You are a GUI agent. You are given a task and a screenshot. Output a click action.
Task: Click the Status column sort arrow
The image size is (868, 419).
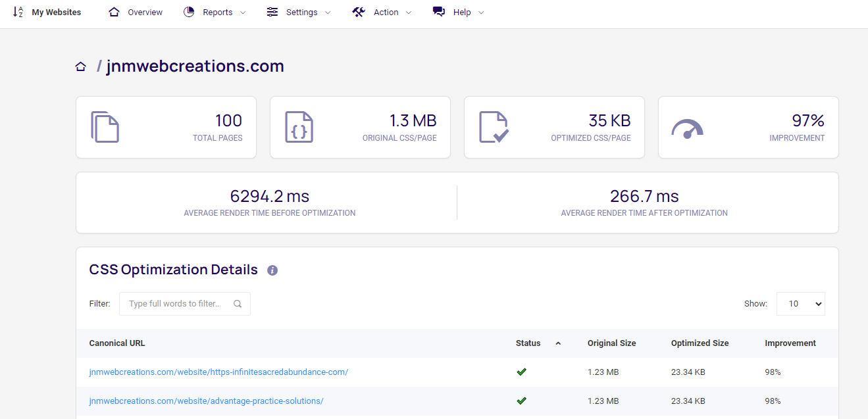557,343
